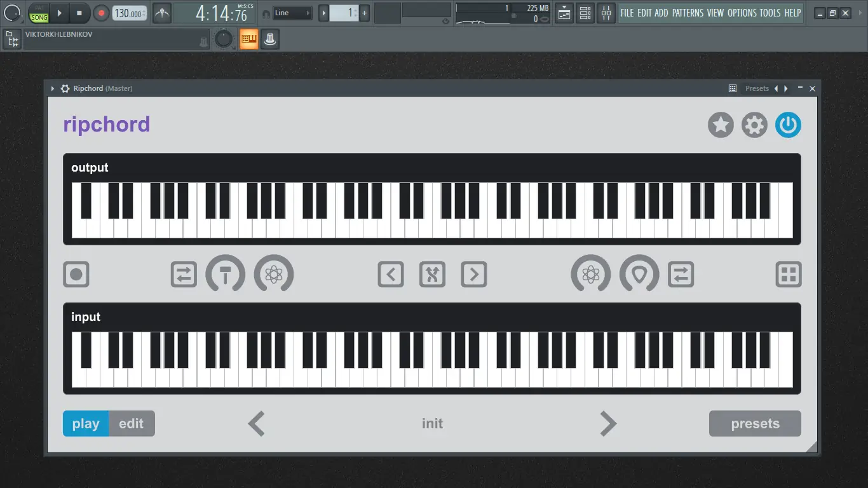Shift chords left with the left-arrow box

[x=391, y=274]
